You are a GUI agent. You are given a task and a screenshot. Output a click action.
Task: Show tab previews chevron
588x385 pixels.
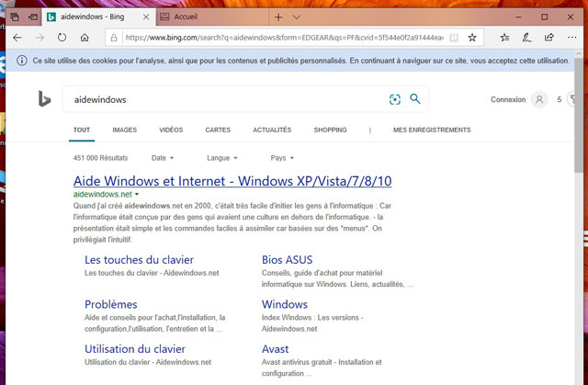pyautogui.click(x=296, y=17)
